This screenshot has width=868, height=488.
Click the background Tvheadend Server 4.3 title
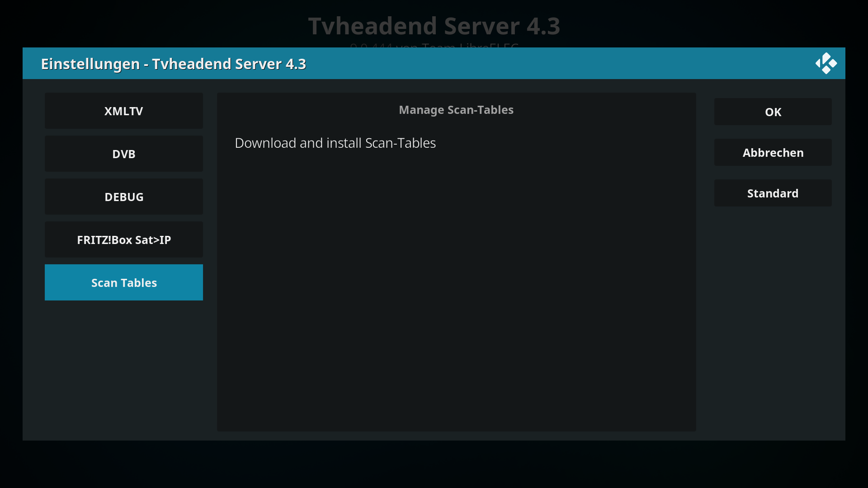tap(434, 26)
